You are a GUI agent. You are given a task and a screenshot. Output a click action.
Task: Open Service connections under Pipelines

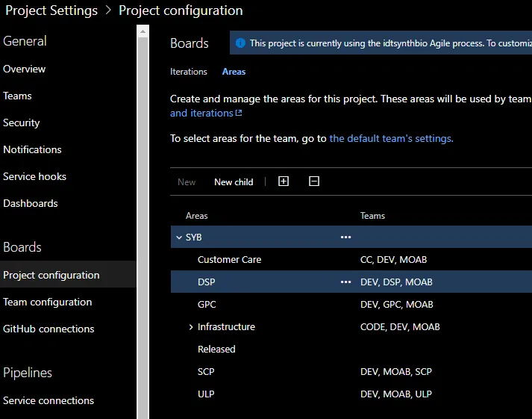(x=48, y=400)
